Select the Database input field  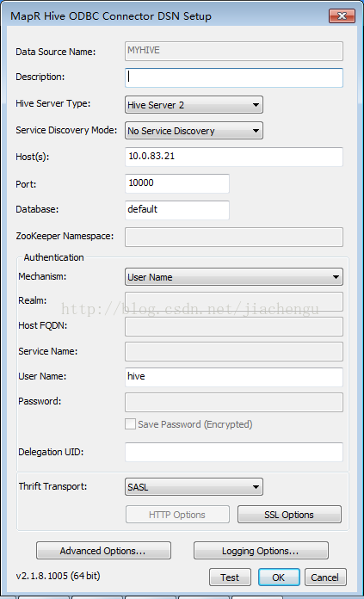pos(177,210)
